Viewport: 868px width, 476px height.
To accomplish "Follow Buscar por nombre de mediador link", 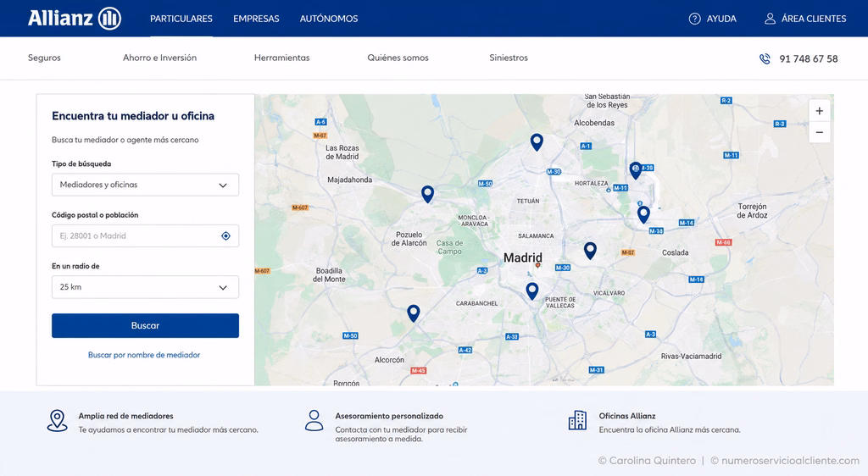I will click(x=144, y=355).
